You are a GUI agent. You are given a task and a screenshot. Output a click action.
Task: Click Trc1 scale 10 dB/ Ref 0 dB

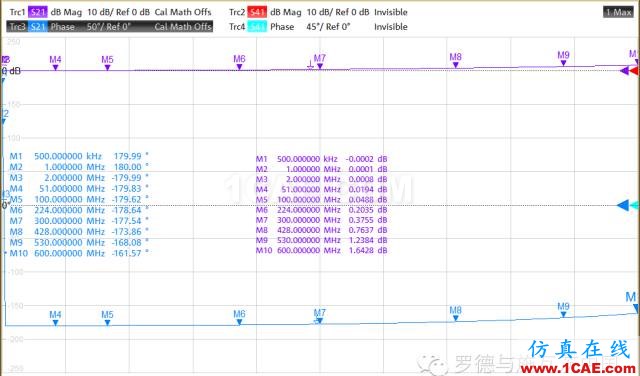118,12
